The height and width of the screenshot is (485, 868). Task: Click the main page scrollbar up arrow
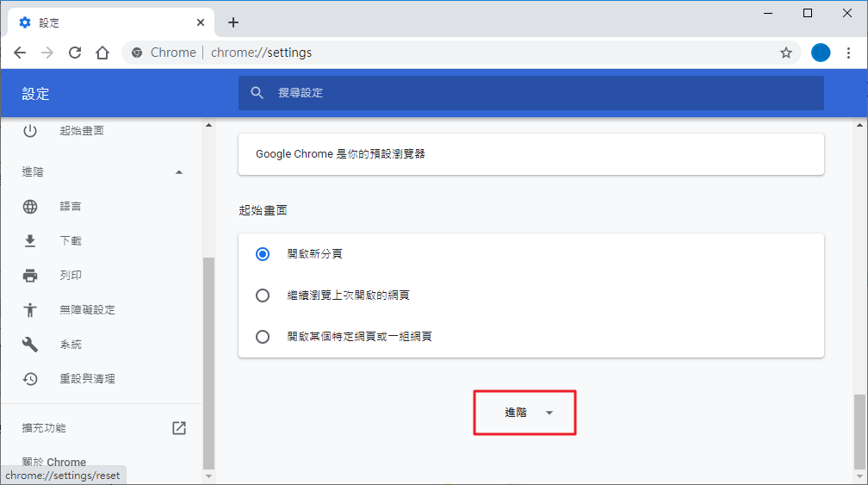pos(859,126)
